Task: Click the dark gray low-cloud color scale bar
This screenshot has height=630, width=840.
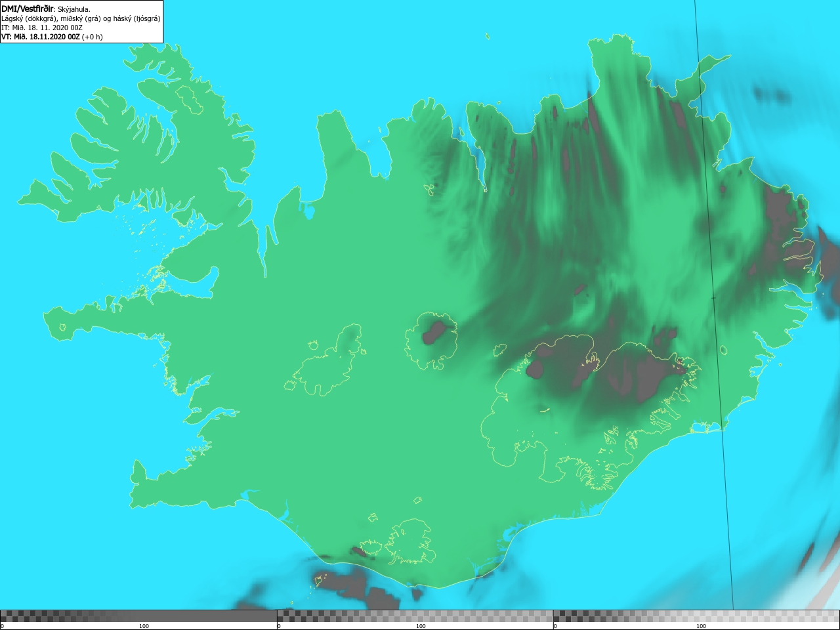Action: point(138,616)
